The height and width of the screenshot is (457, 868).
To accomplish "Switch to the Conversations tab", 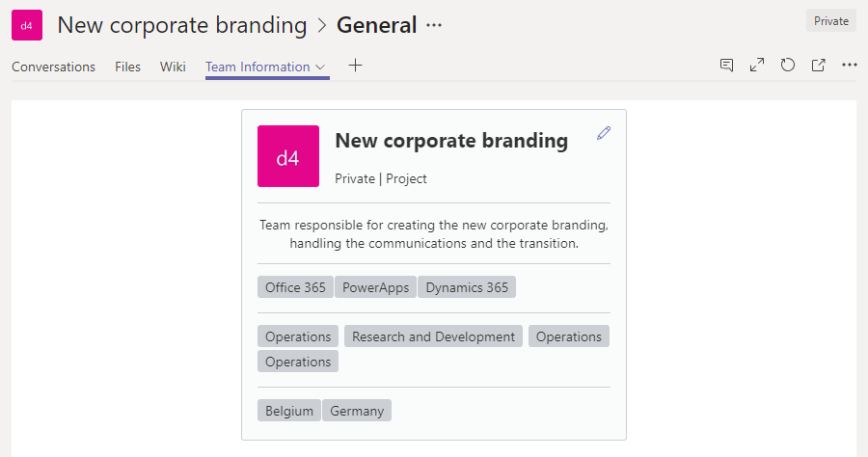I will [54, 67].
